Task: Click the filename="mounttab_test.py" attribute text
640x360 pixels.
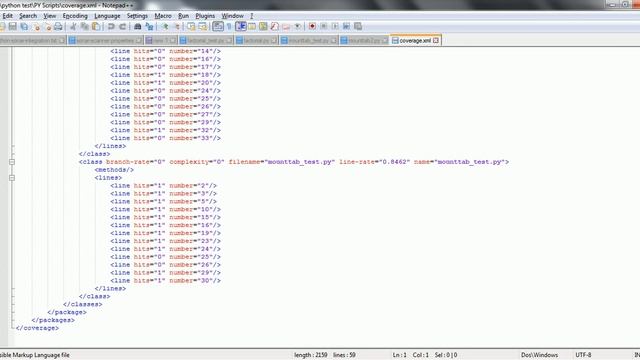Action: (x=281, y=162)
